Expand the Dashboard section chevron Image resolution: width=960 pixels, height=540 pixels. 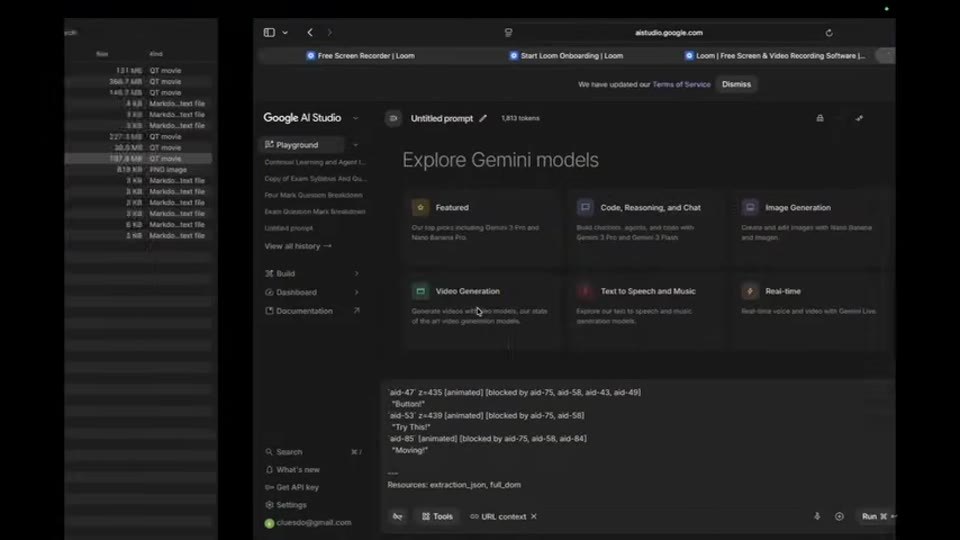pos(356,292)
